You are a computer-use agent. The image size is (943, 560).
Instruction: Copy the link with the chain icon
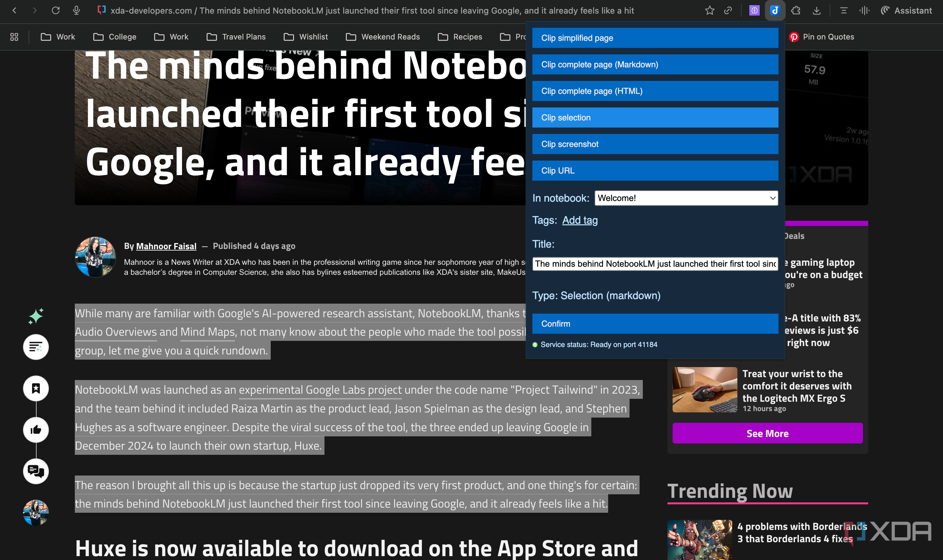tap(728, 11)
